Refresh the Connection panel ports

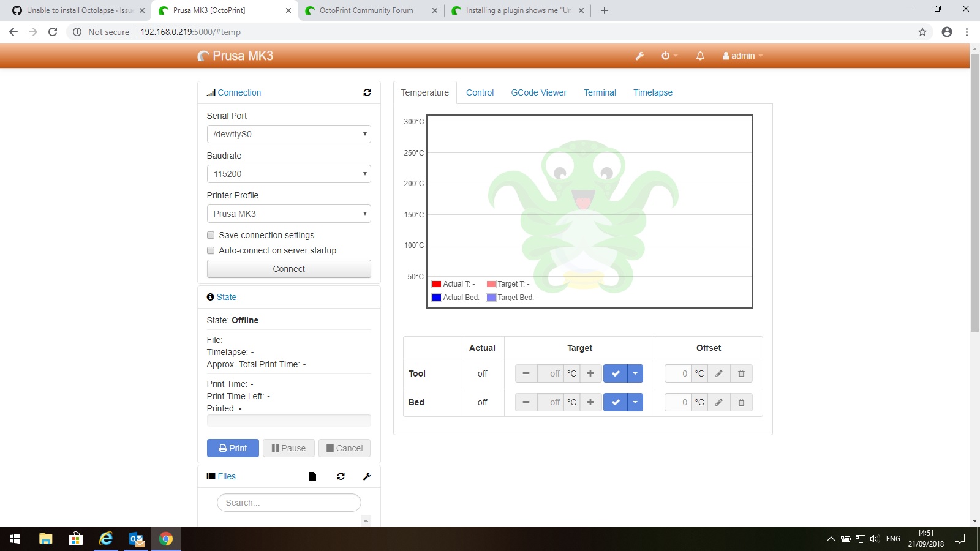(x=367, y=92)
